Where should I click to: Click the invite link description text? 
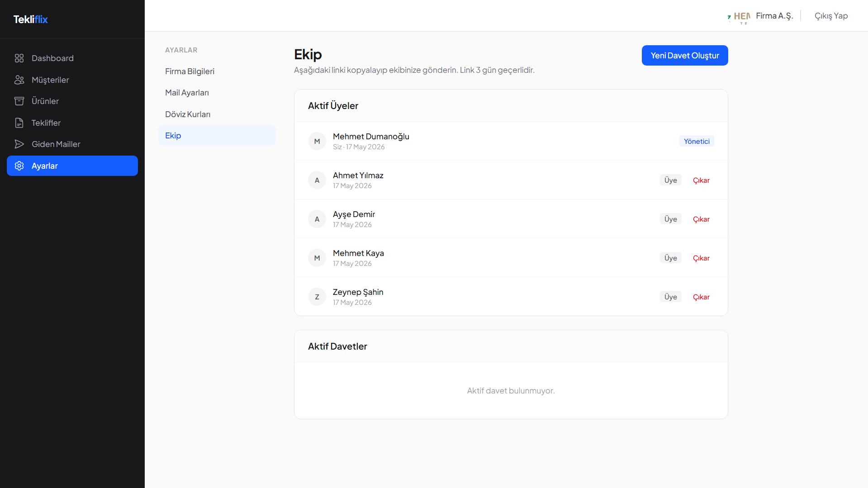coord(414,70)
